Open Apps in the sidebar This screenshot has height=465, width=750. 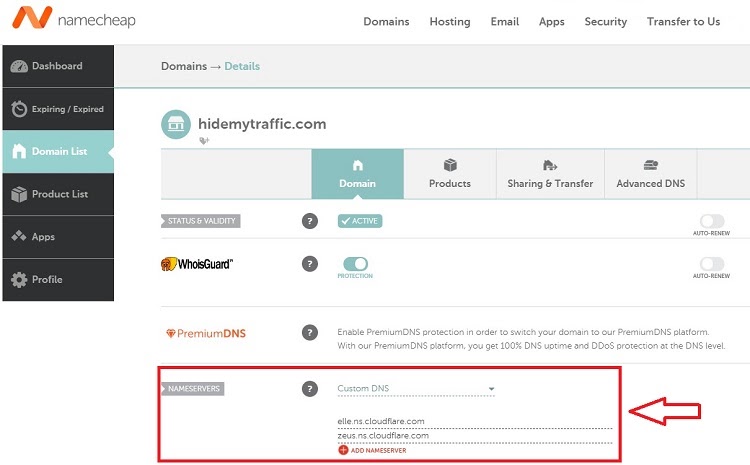pos(58,237)
